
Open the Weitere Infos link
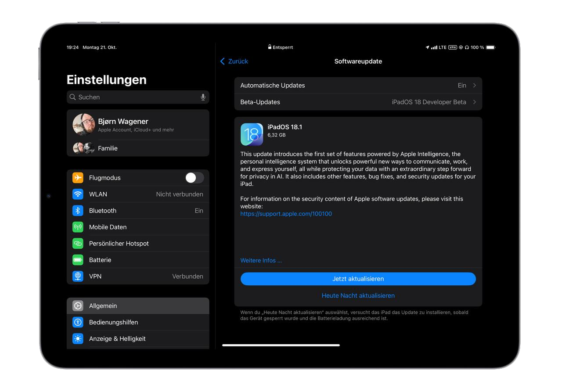(x=261, y=260)
